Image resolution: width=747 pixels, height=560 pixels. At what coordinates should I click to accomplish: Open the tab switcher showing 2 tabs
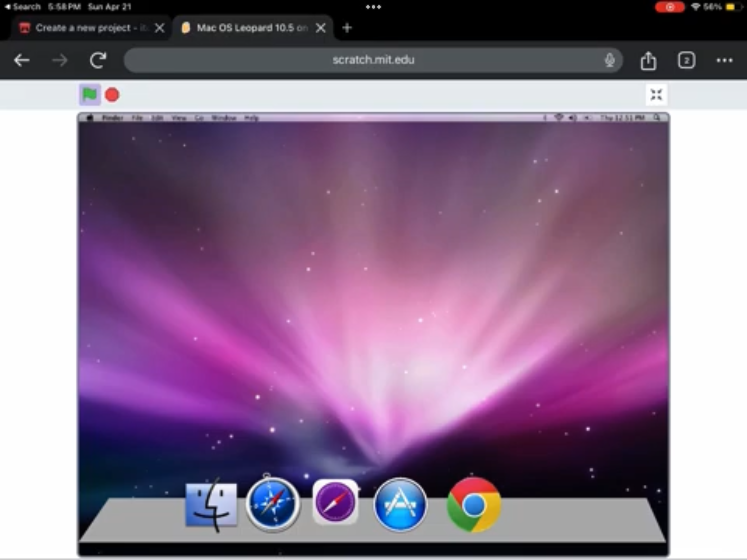686,60
